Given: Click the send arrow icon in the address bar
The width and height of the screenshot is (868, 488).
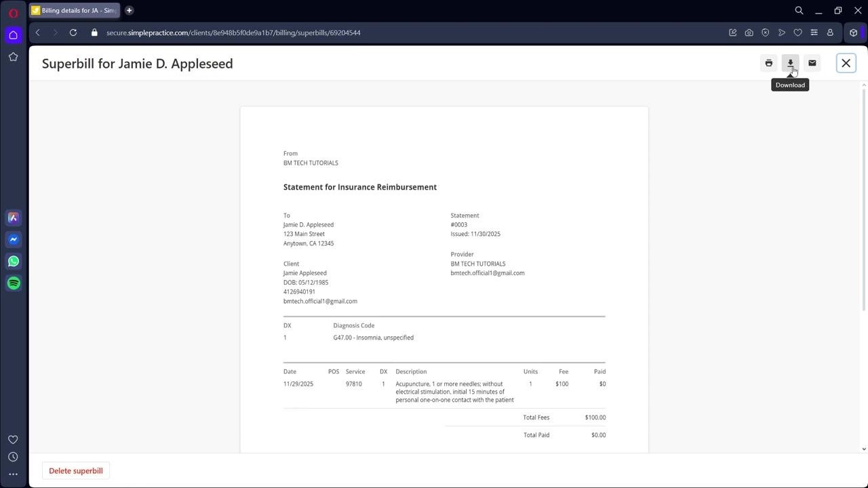Looking at the screenshot, I should coord(781,33).
